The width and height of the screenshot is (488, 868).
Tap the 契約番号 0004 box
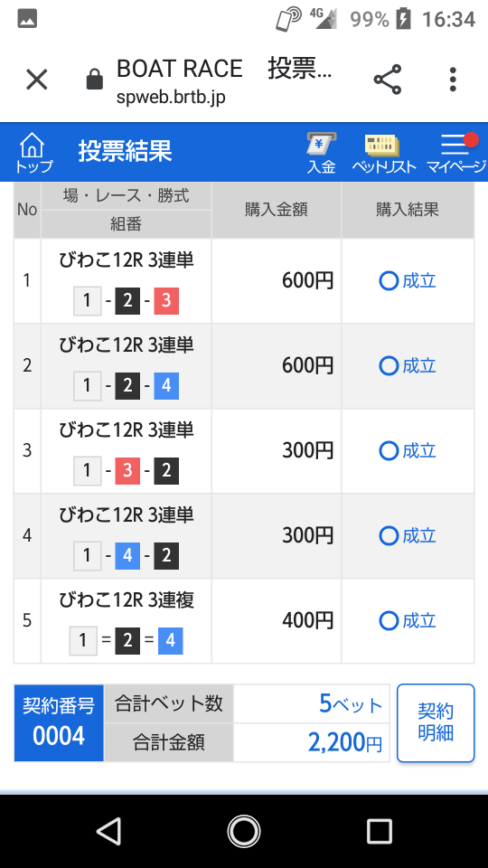59,722
